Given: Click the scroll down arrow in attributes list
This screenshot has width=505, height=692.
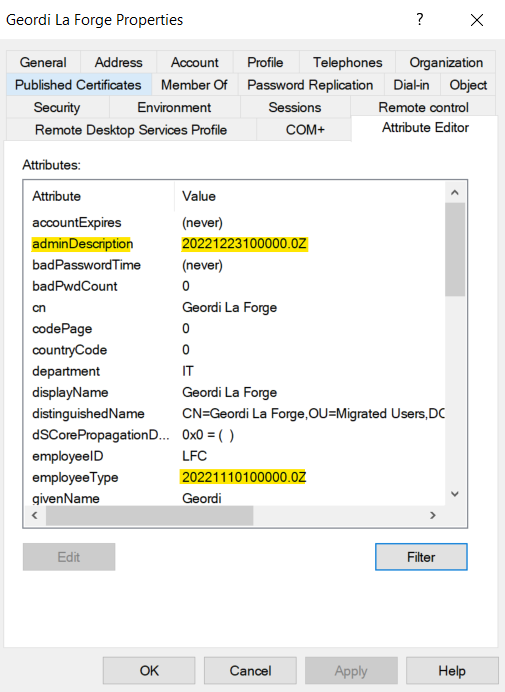Looking at the screenshot, I should [455, 494].
